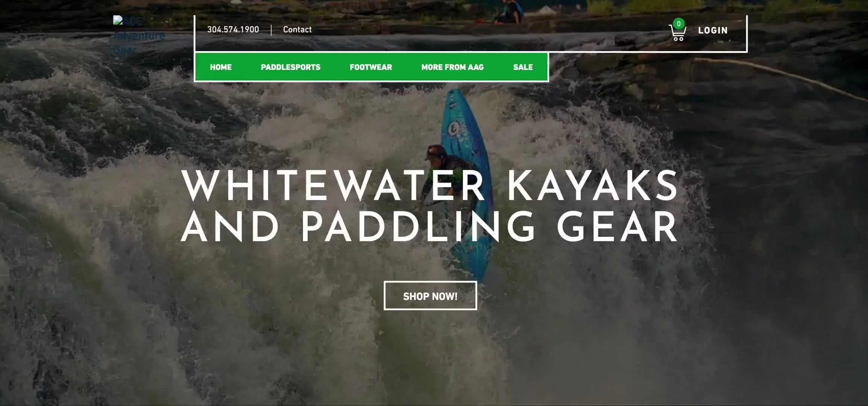Screen dimensions: 868x406
Task: Click the kayaker's dark helmet
Action: 436,152
